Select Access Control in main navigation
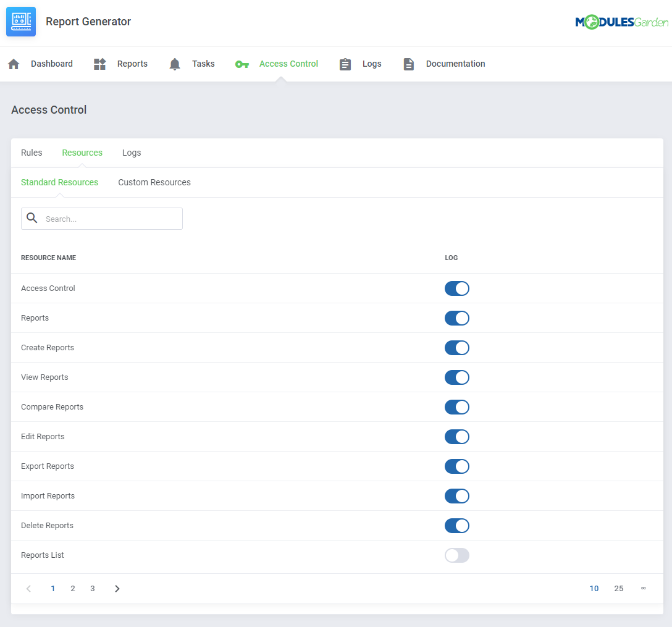 click(288, 64)
